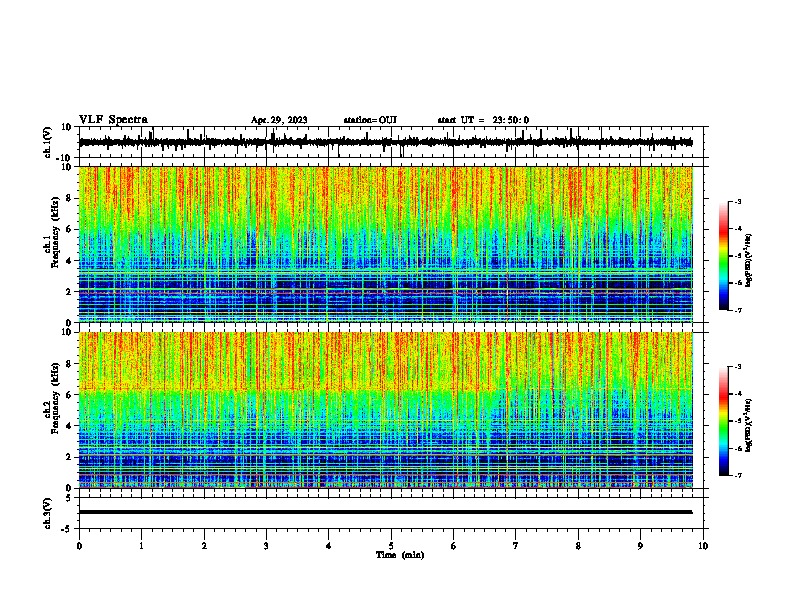Click the time axis tick label "10"
Screen dimensions: 792x612
pos(703,546)
